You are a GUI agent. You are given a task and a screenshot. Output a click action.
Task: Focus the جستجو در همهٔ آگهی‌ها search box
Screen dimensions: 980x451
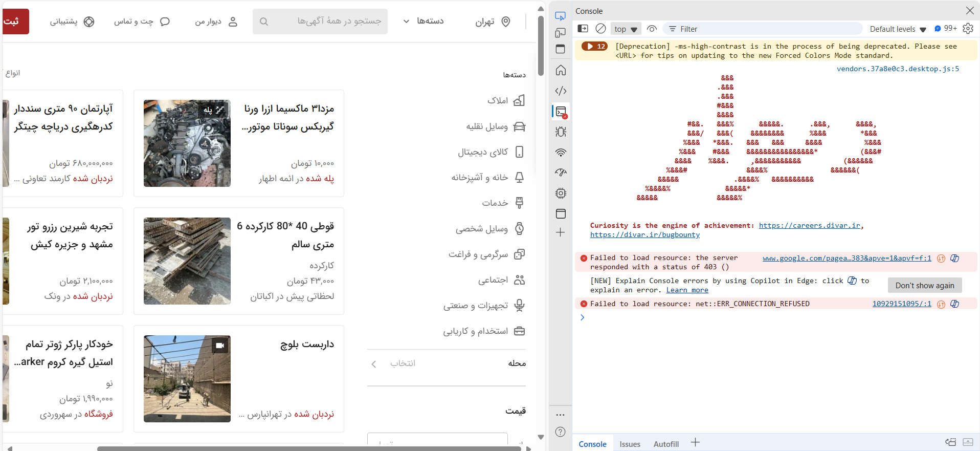tap(320, 22)
